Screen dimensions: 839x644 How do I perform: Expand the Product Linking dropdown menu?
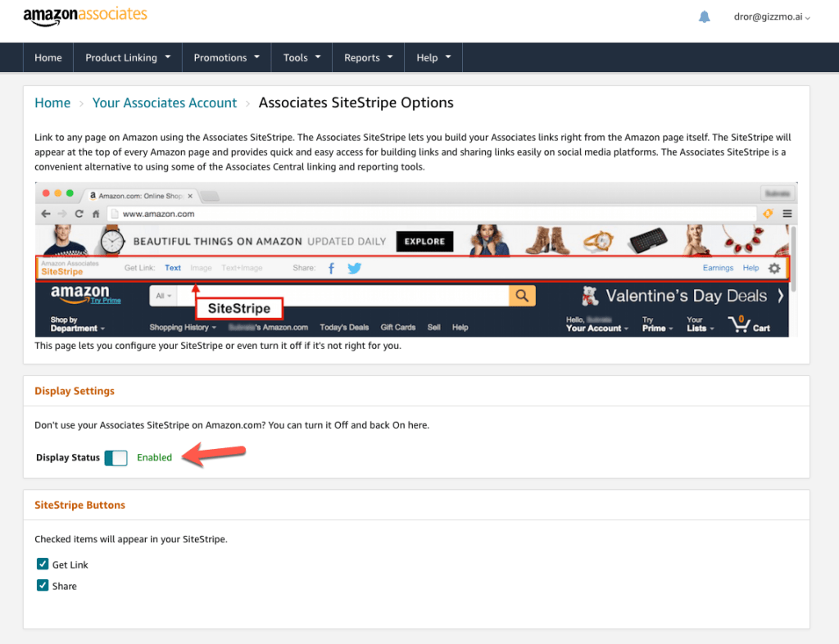click(128, 57)
